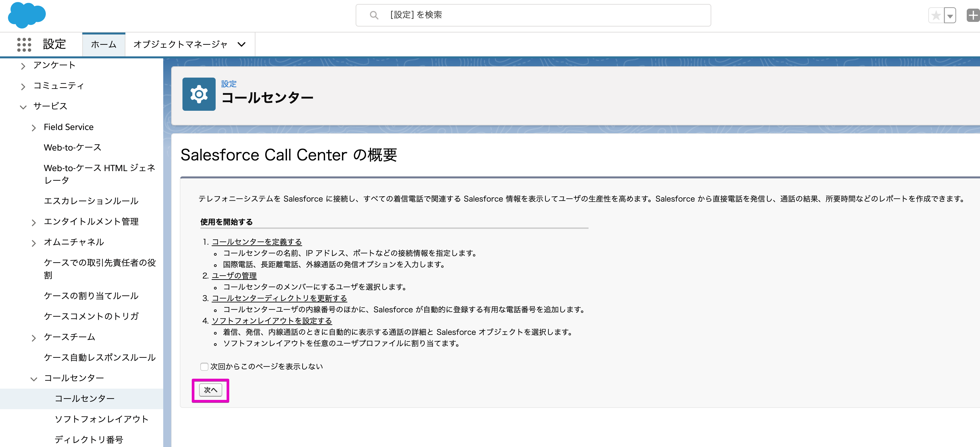This screenshot has height=447, width=980.
Task: Click the search magnifier icon
Action: [374, 15]
